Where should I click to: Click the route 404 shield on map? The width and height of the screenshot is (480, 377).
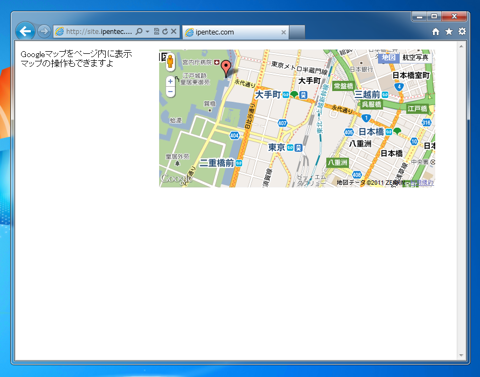235,135
